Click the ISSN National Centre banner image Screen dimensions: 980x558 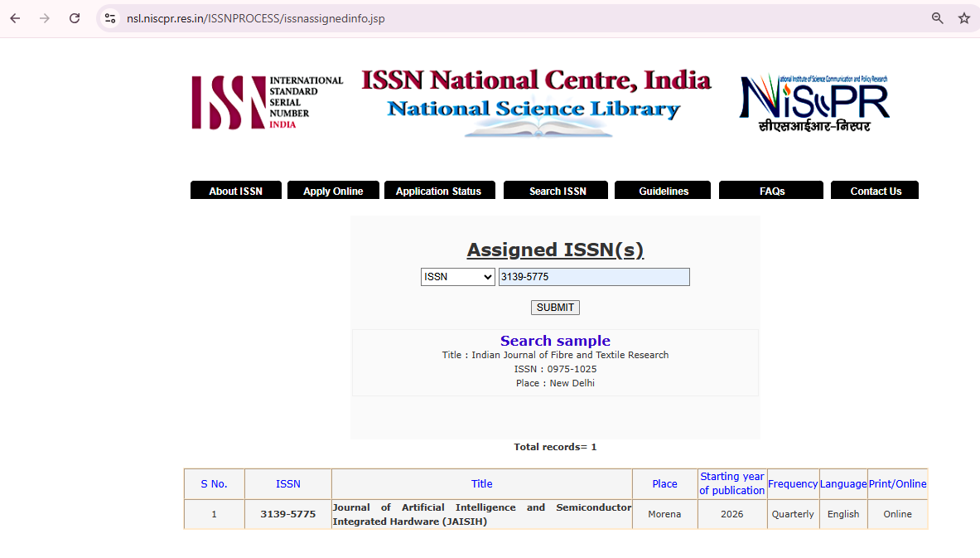536,102
